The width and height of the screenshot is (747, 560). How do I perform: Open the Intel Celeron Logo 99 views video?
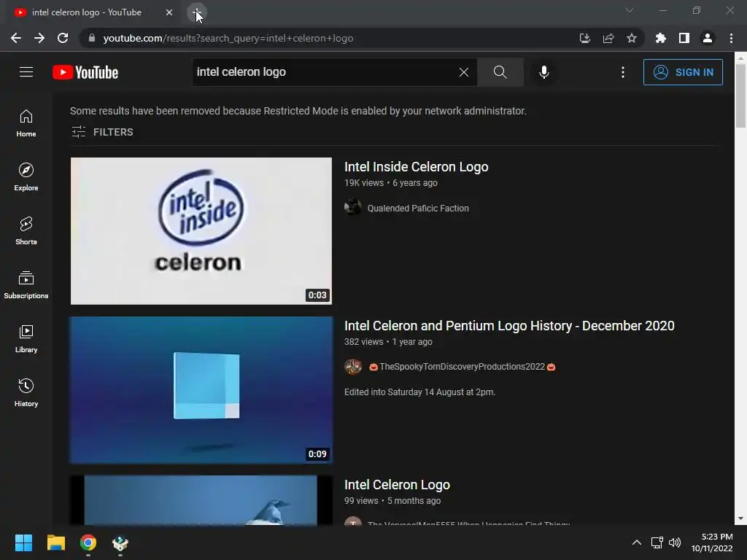tap(397, 485)
